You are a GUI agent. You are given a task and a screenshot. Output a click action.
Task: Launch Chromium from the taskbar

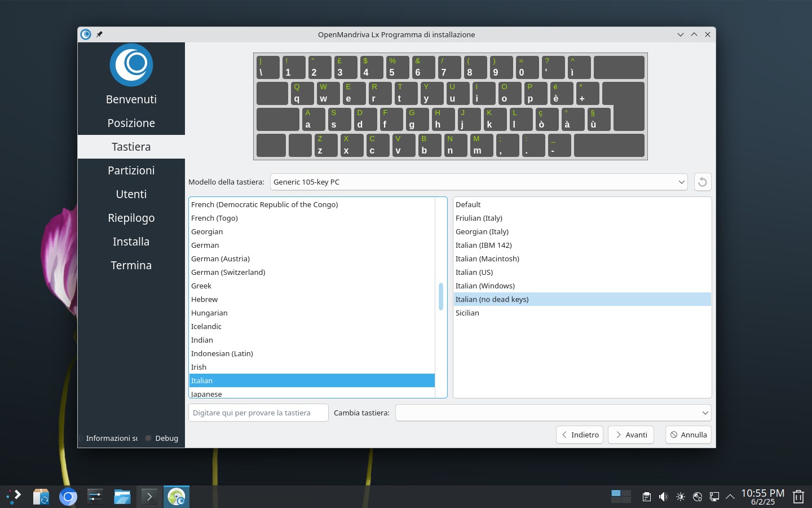[x=68, y=497]
